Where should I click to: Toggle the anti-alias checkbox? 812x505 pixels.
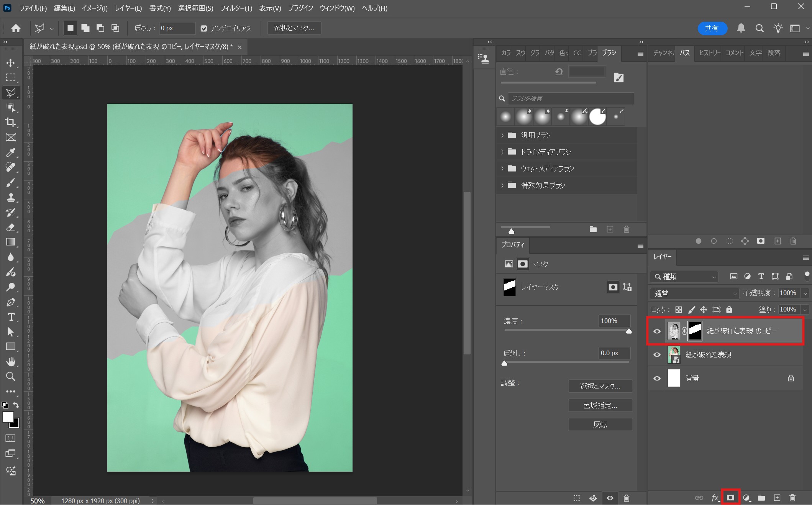204,28
